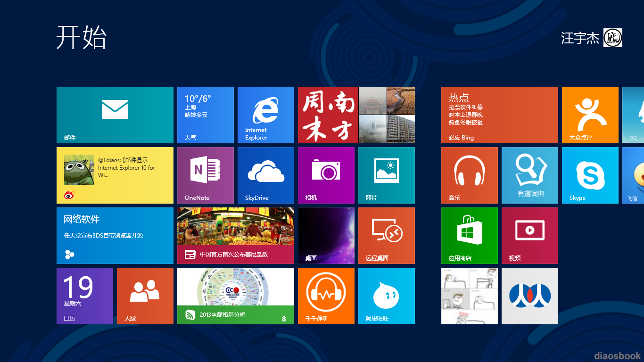
Task: Open the comic strip image tile
Action: (470, 296)
